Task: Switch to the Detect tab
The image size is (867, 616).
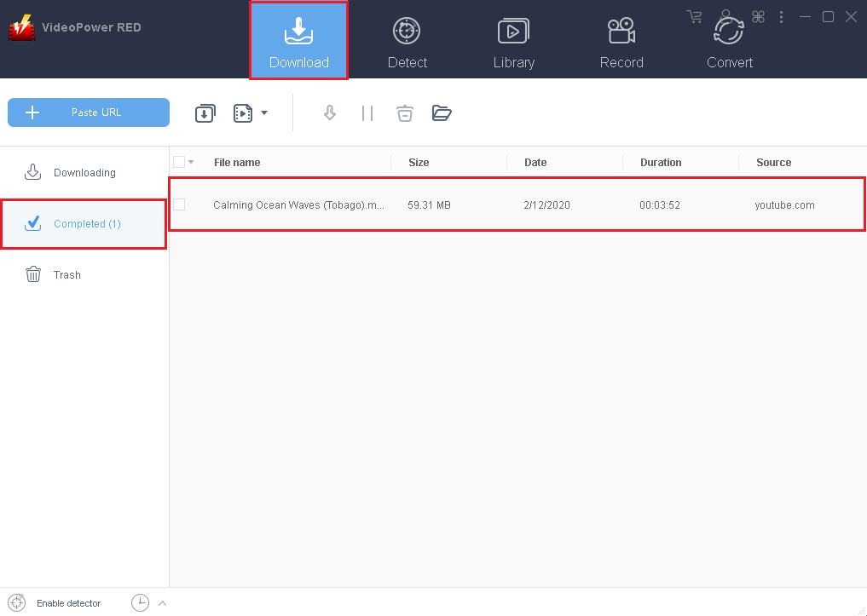Action: [x=407, y=41]
